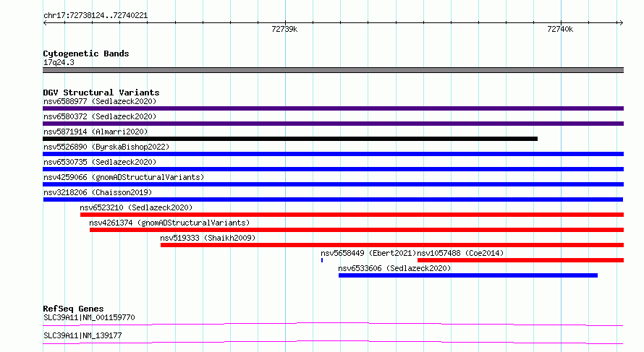Click the nsv3218206 (Chaisson2019) label
Screen dimensions: 644x352
point(98,192)
